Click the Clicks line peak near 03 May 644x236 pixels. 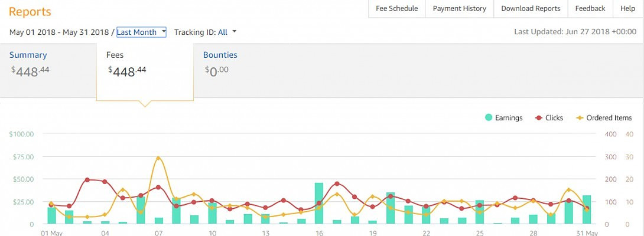(x=87, y=179)
